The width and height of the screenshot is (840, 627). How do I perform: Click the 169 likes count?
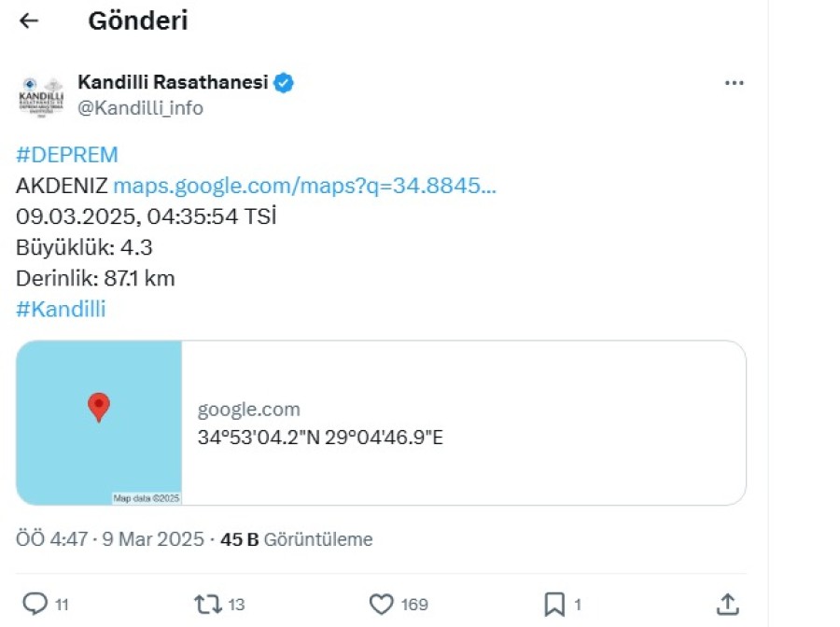[414, 605]
